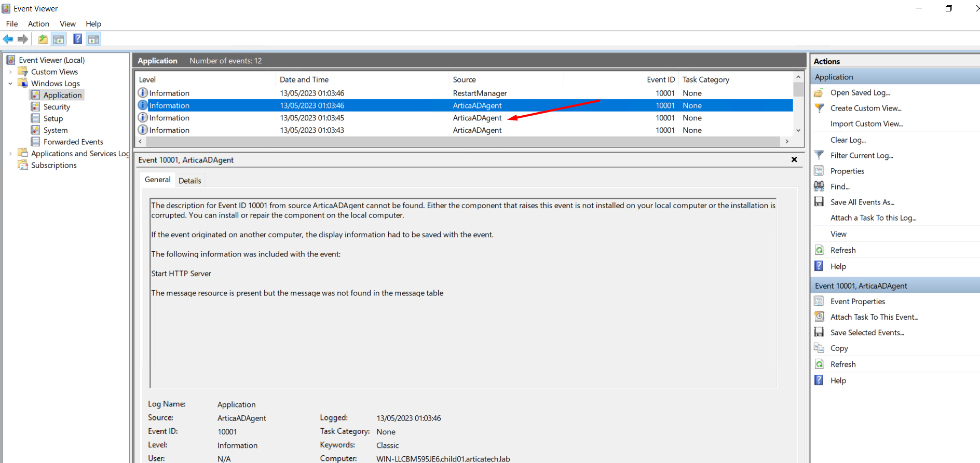Select the RestartManager event at 01:03:46

(464, 93)
